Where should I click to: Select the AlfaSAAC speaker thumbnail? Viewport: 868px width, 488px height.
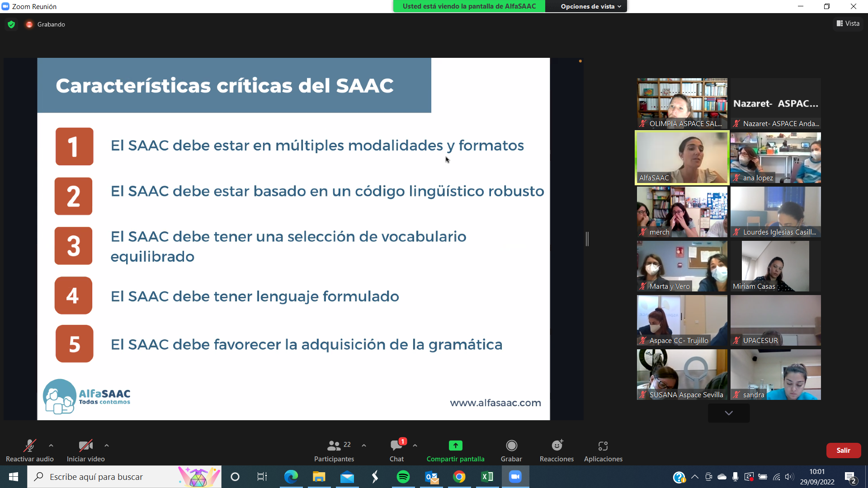(681, 157)
